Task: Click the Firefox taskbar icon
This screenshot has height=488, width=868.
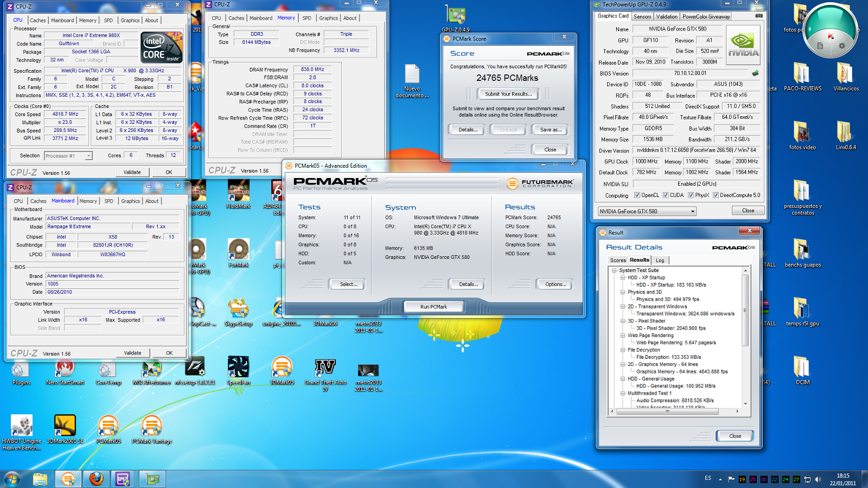Action: (x=96, y=479)
